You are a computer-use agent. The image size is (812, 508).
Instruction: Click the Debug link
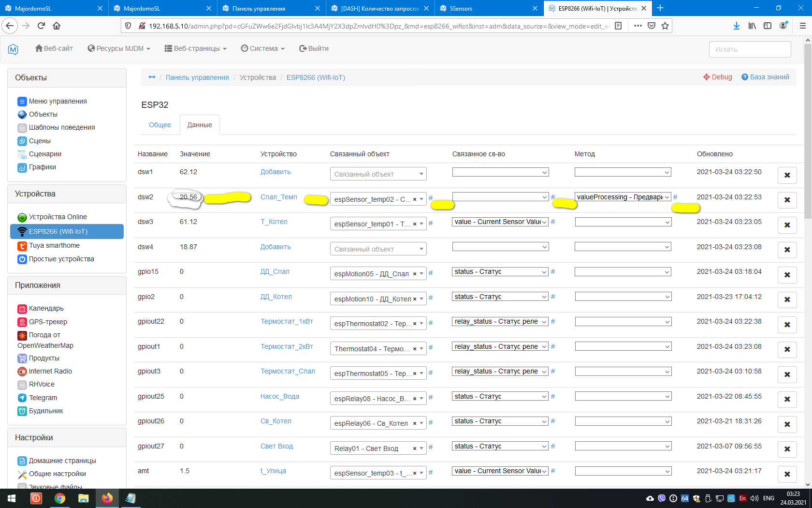point(718,77)
